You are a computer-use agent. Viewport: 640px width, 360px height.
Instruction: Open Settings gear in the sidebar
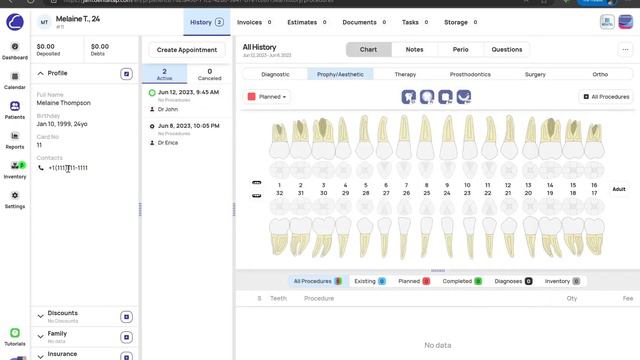point(15,200)
